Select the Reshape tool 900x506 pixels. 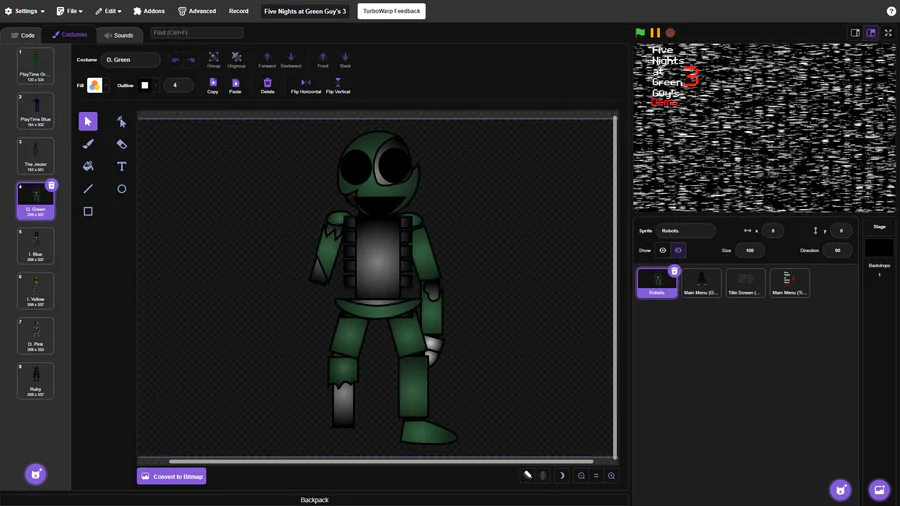click(x=121, y=121)
